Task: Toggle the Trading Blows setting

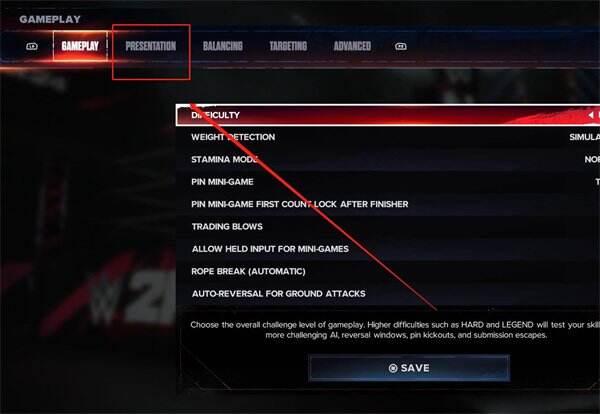Action: (x=388, y=227)
